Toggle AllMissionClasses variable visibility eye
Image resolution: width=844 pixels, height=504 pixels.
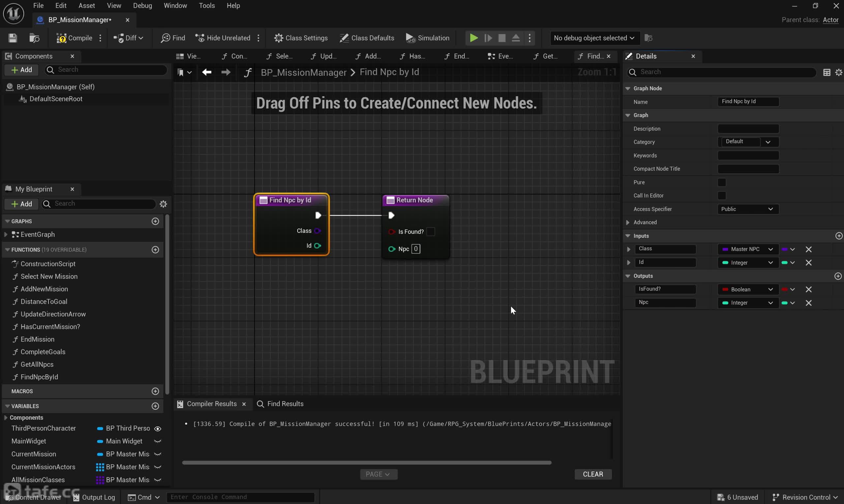pyautogui.click(x=158, y=480)
